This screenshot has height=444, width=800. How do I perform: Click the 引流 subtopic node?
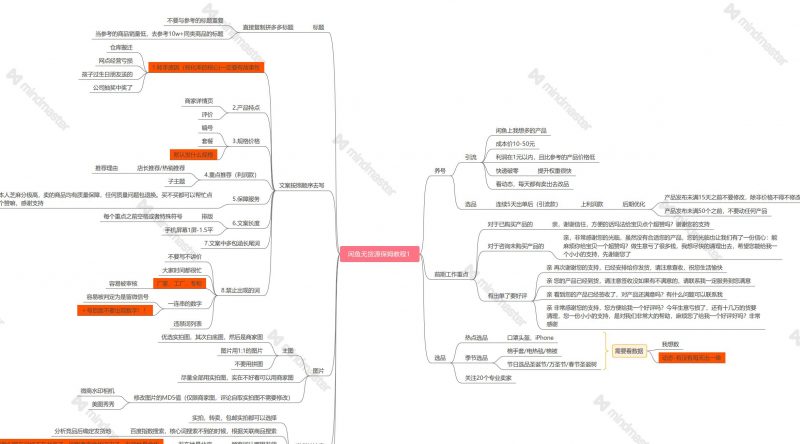coord(470,157)
